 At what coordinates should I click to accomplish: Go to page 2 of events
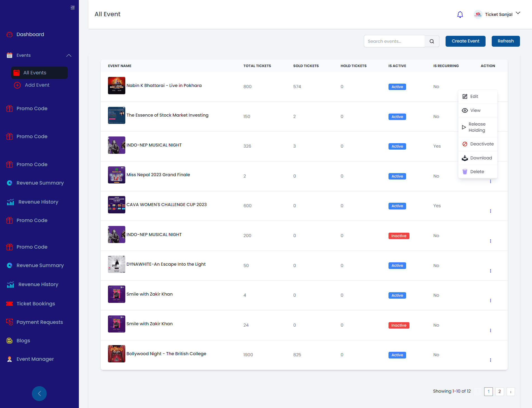point(499,392)
